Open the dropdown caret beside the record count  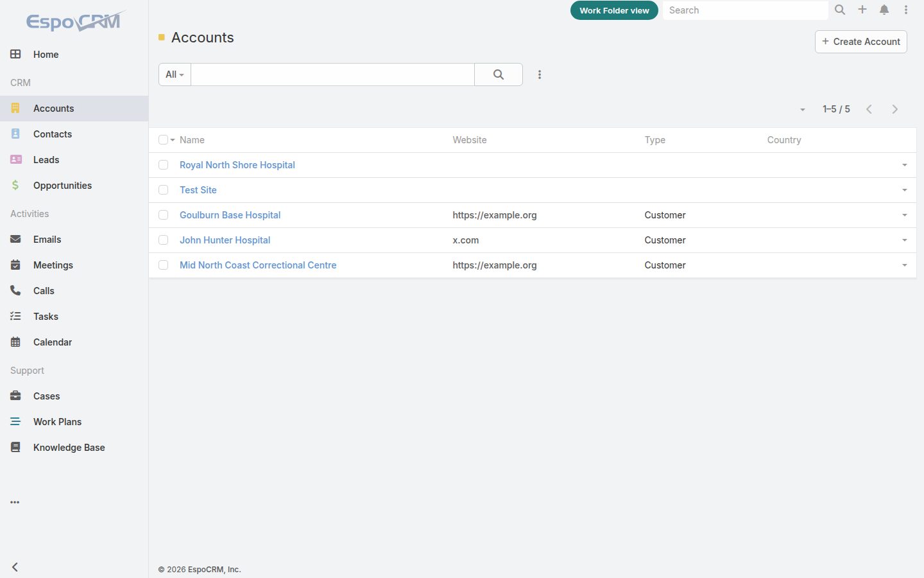(x=802, y=110)
